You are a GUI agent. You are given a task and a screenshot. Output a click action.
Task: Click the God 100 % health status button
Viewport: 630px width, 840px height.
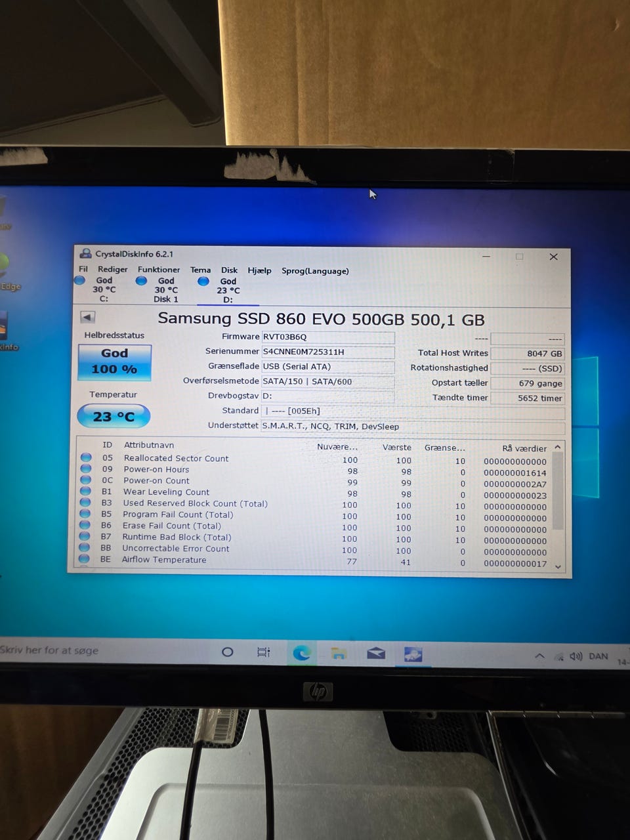click(x=115, y=362)
